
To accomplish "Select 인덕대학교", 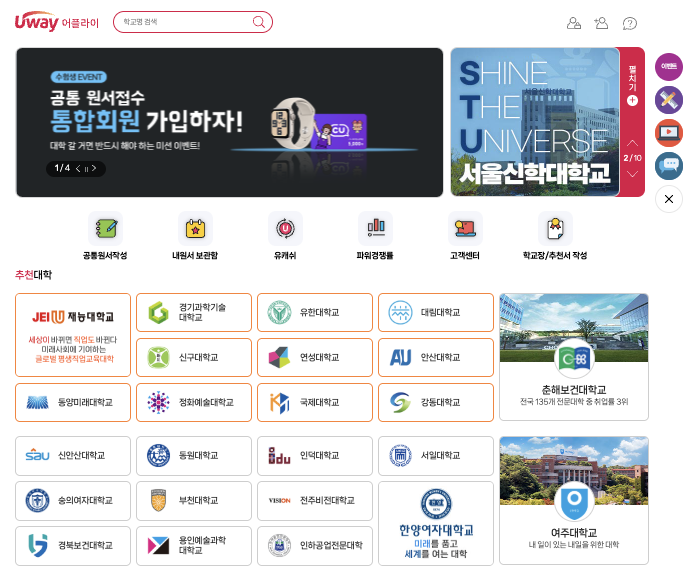I will coord(315,456).
